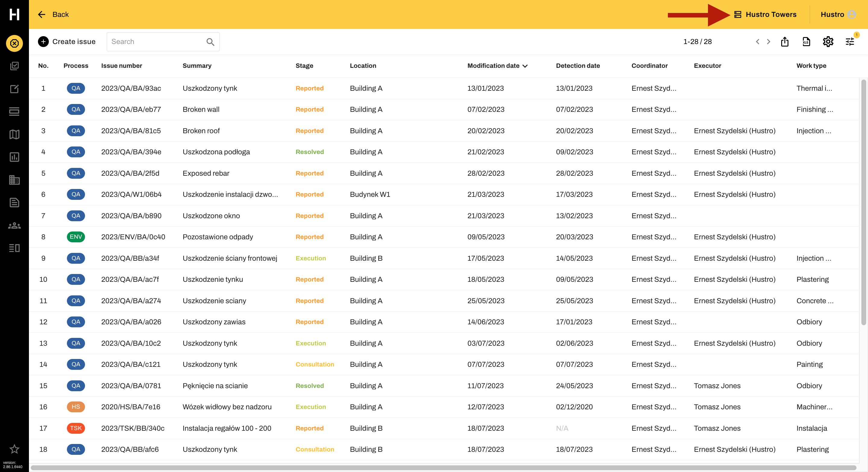Open the edit note sidebar icon
Screen dimensions: 868x472
[14, 89]
